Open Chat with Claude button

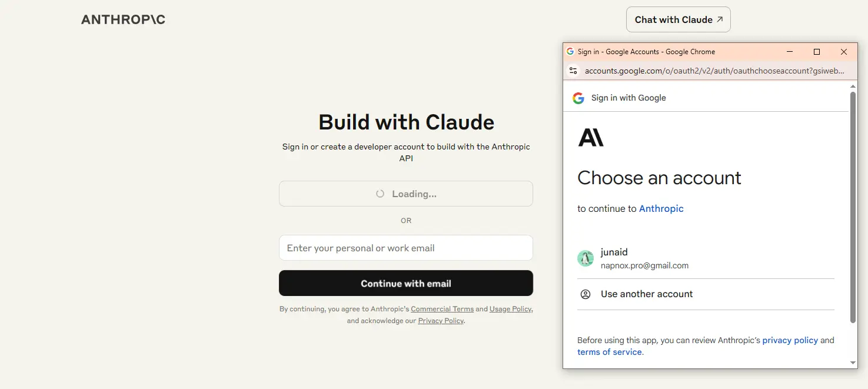[x=678, y=19]
